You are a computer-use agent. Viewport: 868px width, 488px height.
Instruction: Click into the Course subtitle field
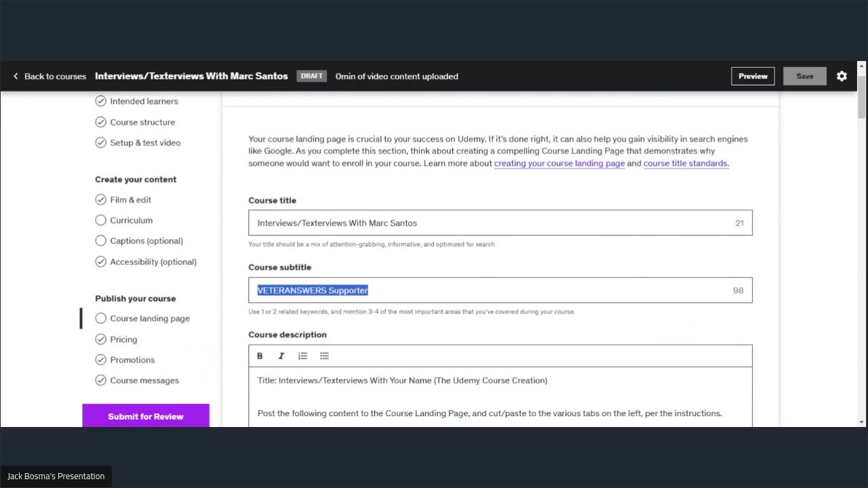[500, 290]
